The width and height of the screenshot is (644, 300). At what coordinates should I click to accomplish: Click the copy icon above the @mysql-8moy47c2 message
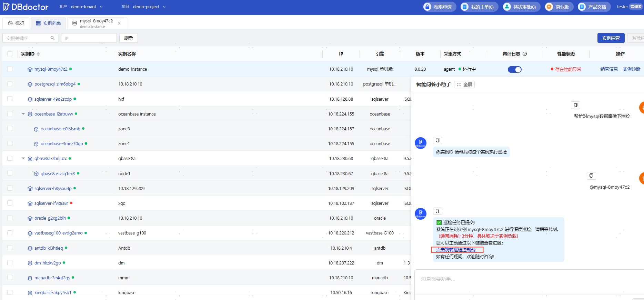click(x=591, y=176)
